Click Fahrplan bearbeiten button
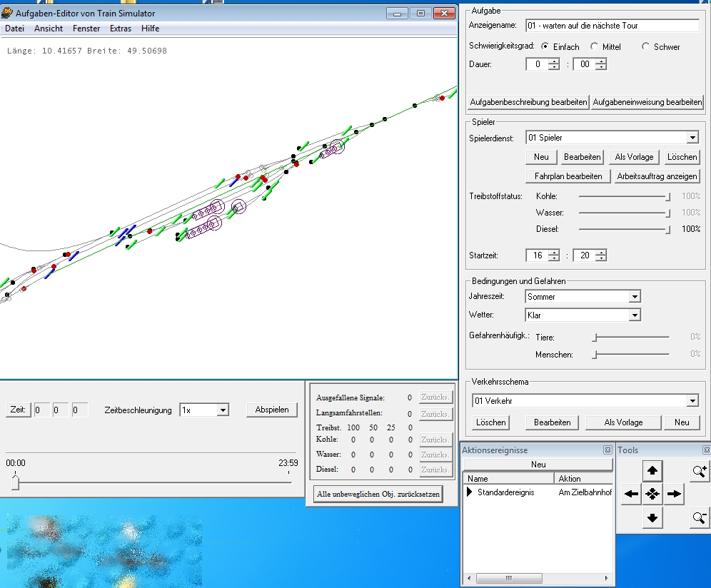The height and width of the screenshot is (588, 711). coord(568,176)
